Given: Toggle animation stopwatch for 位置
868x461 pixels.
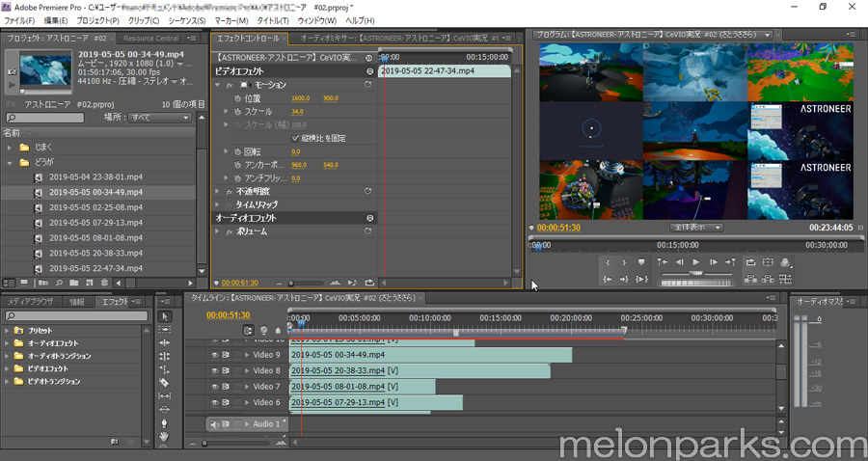Looking at the screenshot, I should (x=237, y=98).
